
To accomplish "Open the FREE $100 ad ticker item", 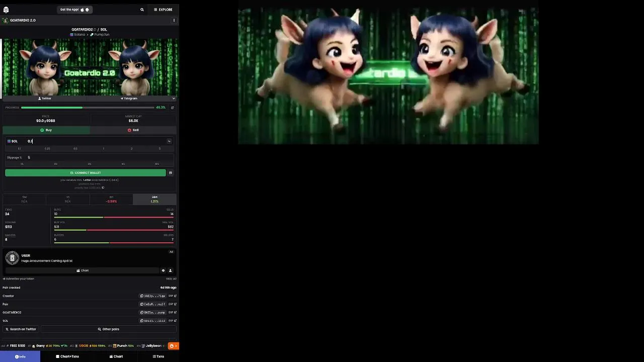I will click(x=15, y=346).
